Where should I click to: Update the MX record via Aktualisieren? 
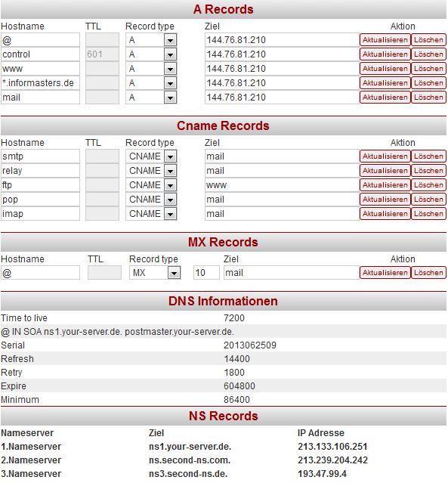coord(385,273)
